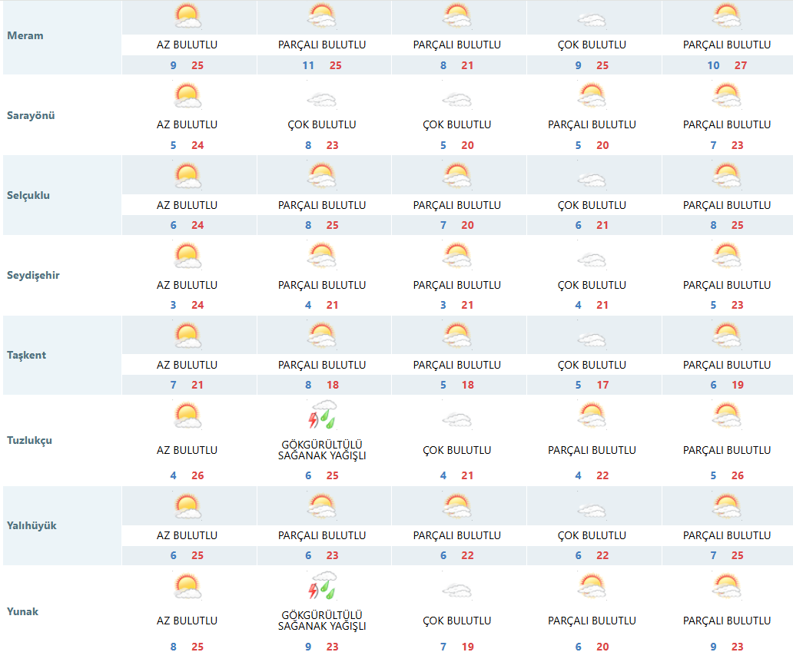Click Selçuklu's ÇOK BULUTLU label
The width and height of the screenshot is (793, 672).
(592, 205)
